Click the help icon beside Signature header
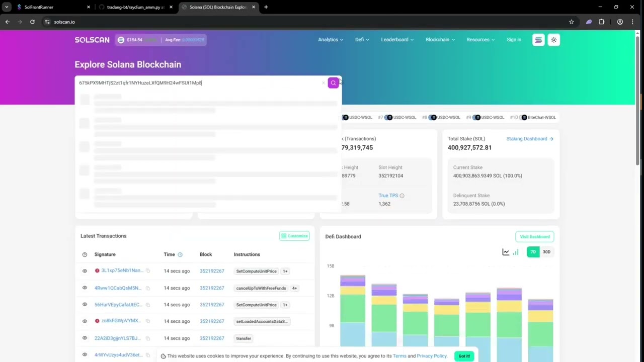Screen dimensions: 644x362 click(x=85, y=254)
